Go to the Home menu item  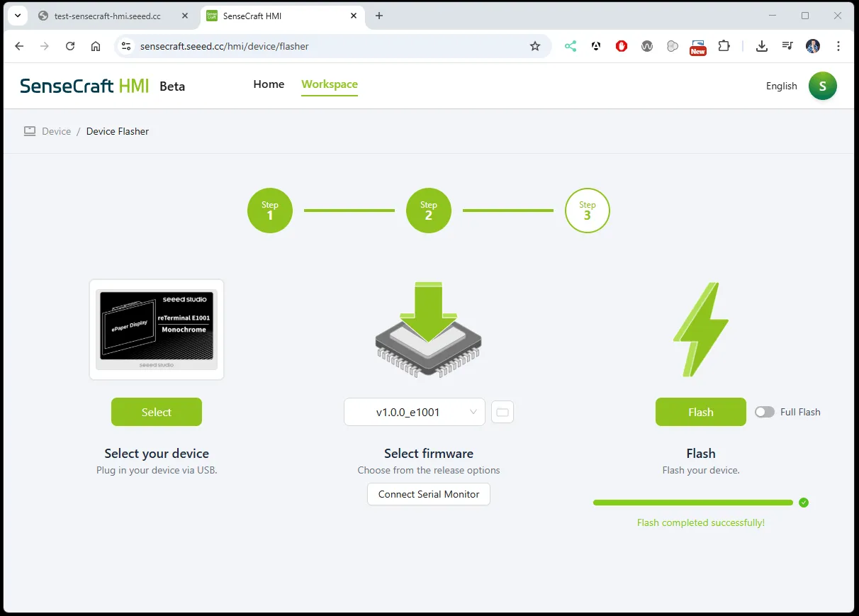269,84
